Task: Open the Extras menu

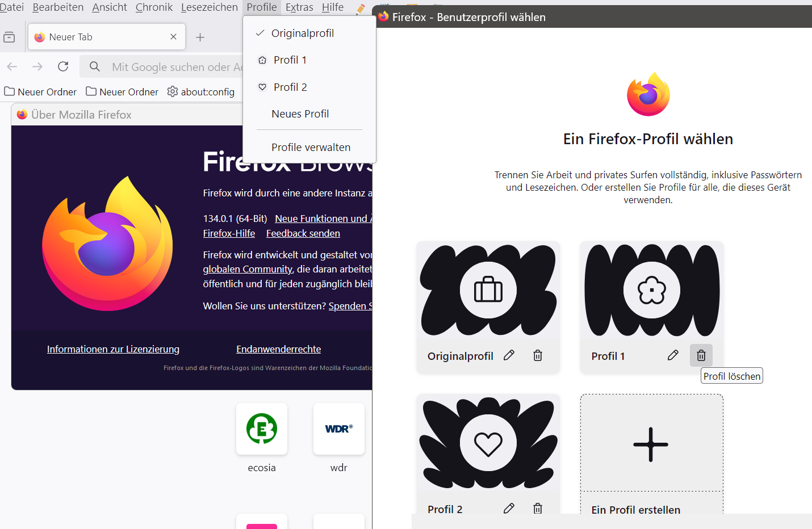Action: 299,7
